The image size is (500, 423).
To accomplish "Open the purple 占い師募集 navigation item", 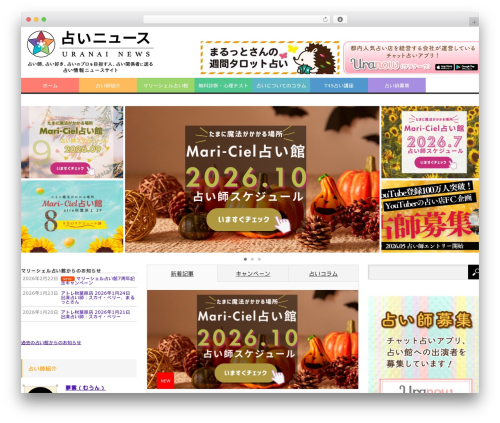I will [x=397, y=85].
